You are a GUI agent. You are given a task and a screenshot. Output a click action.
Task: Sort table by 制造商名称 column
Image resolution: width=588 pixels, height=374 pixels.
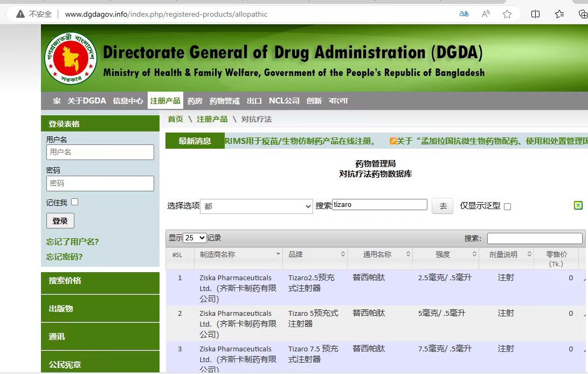point(238,254)
